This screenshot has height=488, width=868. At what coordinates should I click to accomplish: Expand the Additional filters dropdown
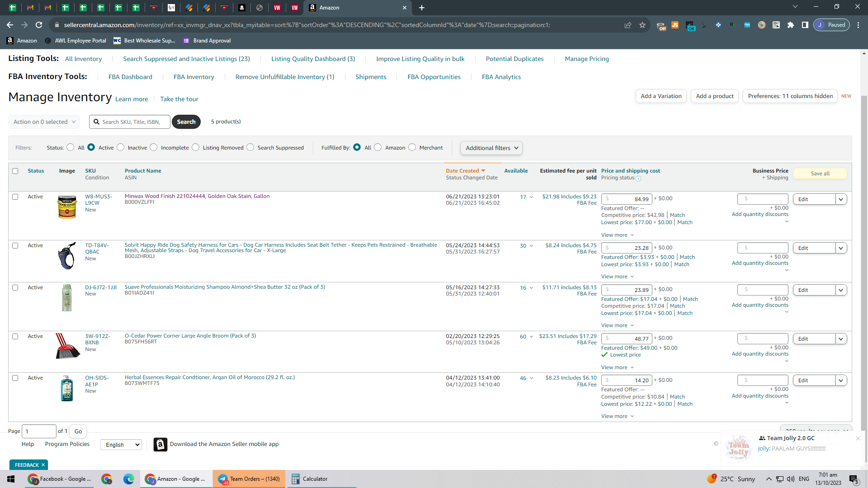(x=491, y=148)
